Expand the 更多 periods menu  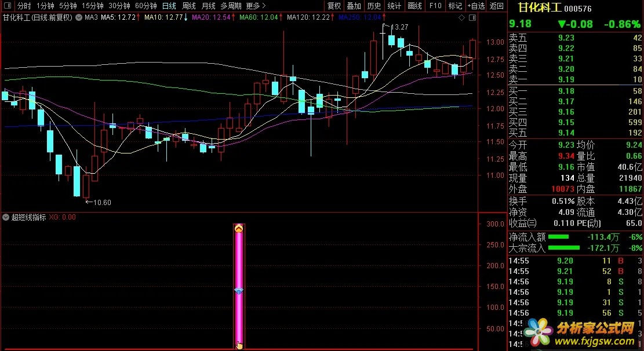coord(256,6)
